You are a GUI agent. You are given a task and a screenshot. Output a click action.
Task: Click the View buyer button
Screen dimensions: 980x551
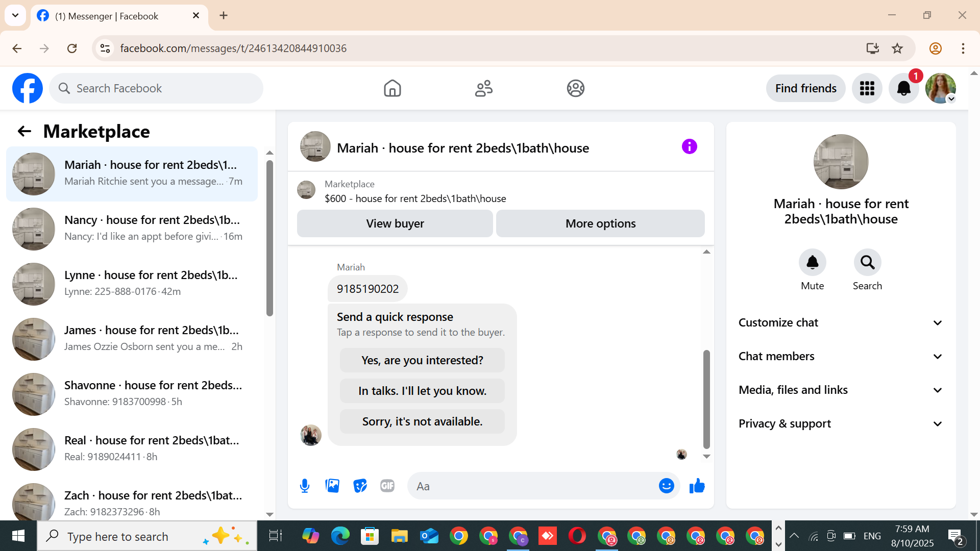(x=395, y=223)
